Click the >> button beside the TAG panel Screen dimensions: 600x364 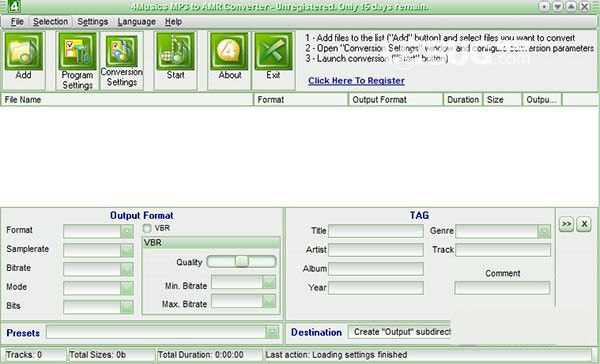[566, 224]
